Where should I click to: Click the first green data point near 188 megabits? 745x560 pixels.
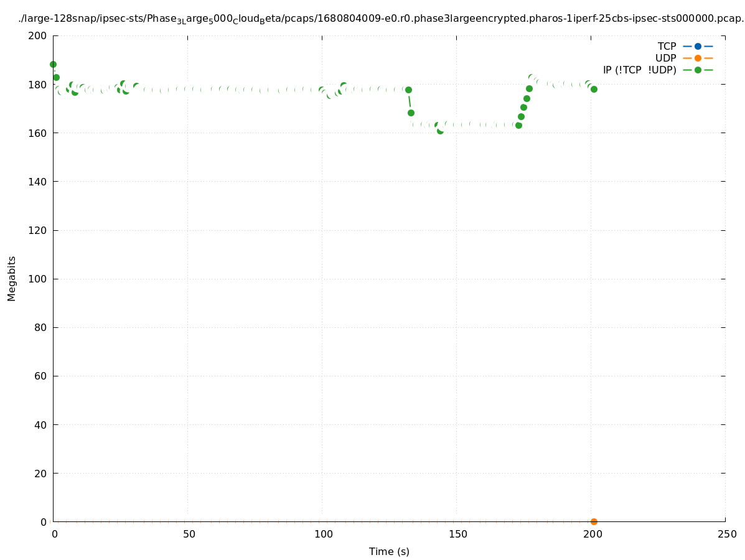[53, 64]
